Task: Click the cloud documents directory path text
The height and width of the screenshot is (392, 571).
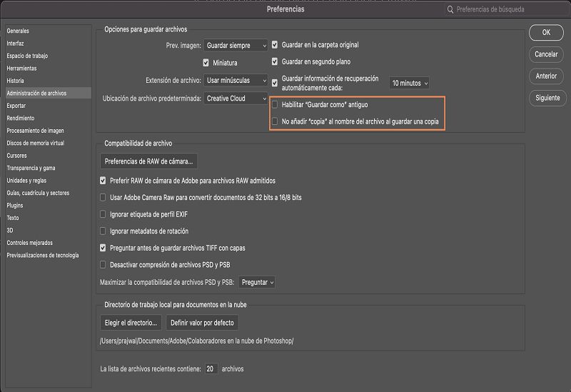Action: (x=197, y=341)
